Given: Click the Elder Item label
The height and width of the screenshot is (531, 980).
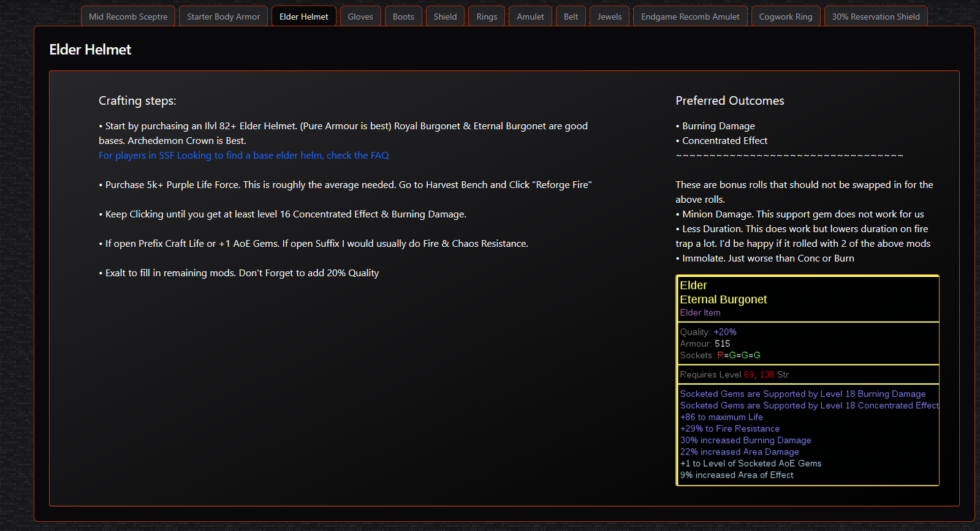Looking at the screenshot, I should (x=700, y=313).
